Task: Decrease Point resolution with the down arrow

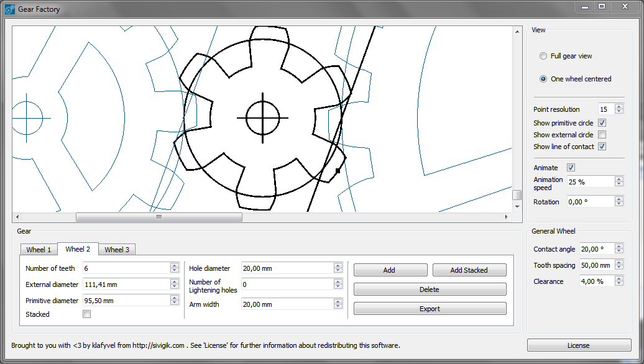Action: point(619,111)
